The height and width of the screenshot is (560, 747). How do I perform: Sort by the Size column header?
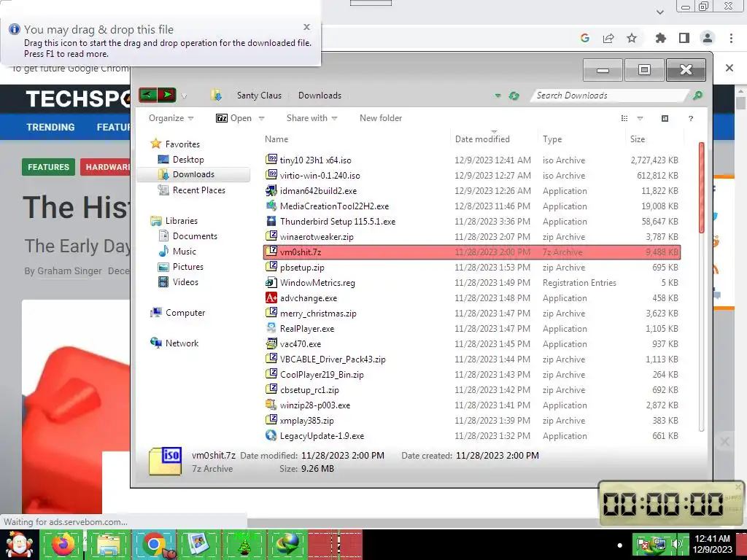(x=638, y=139)
